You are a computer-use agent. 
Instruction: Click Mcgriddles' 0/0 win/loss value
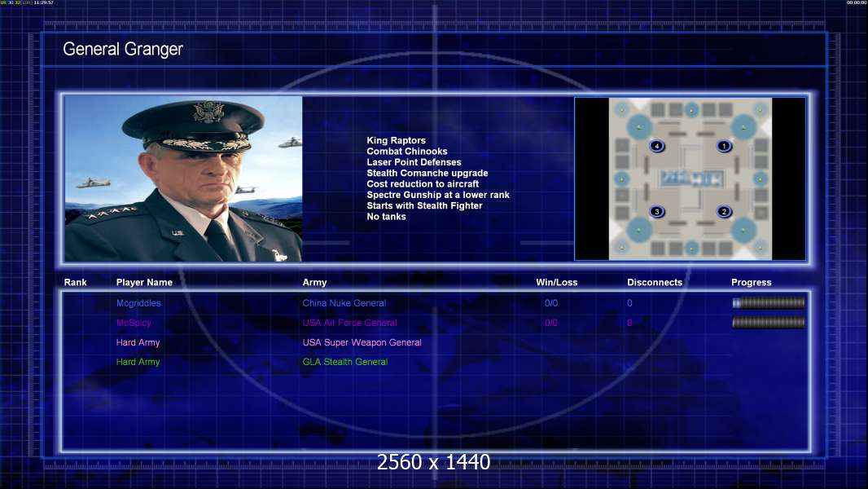550,303
